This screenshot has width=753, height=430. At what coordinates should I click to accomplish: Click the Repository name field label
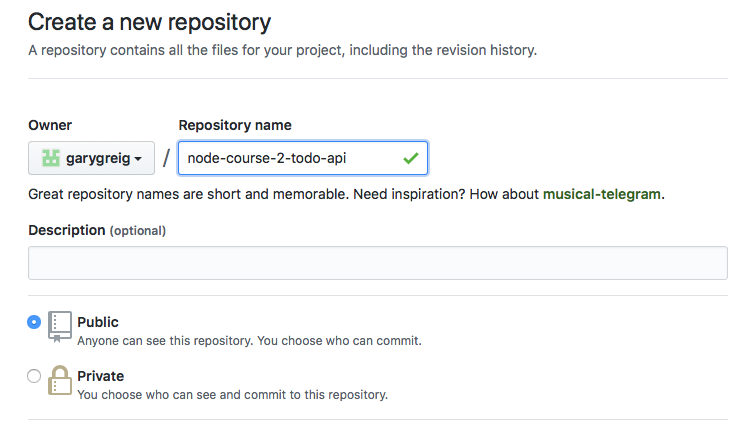coord(235,125)
